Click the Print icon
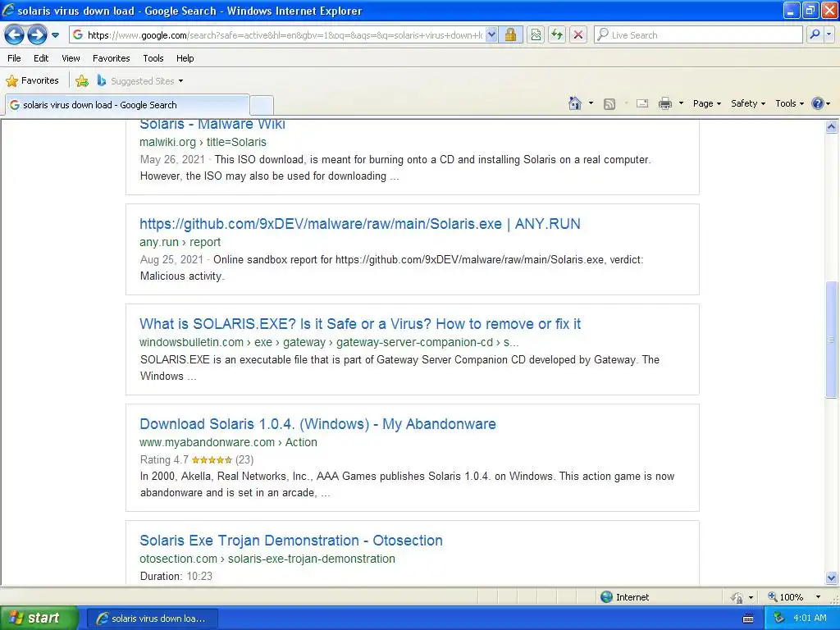The height and width of the screenshot is (630, 840). click(x=664, y=103)
